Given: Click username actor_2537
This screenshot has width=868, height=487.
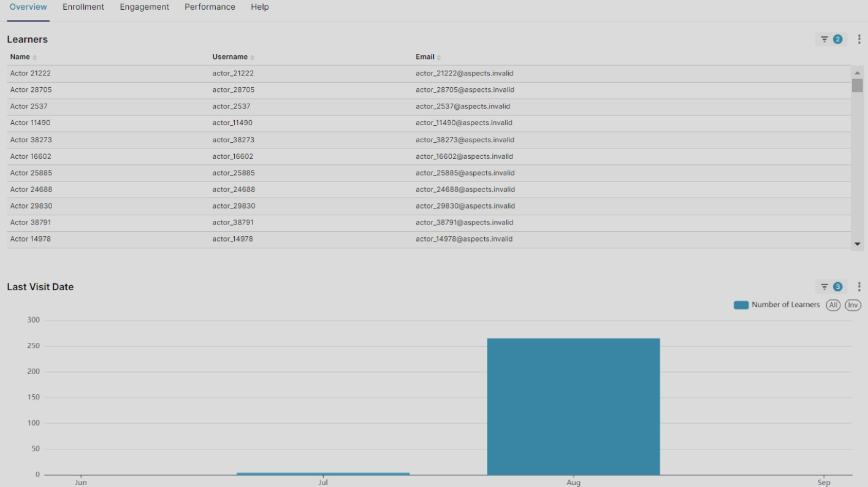Looking at the screenshot, I should point(231,107).
